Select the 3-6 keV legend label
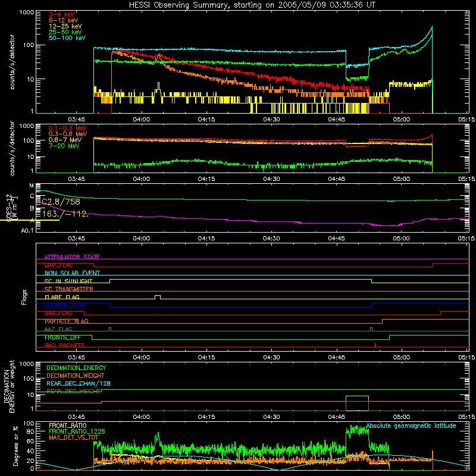This screenshot has width=476, height=476. pos(62,14)
